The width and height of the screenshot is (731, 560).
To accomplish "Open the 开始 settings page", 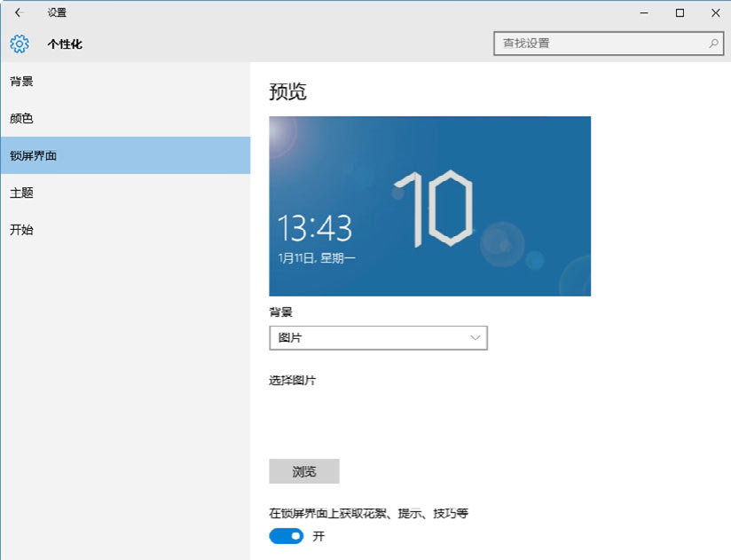I will [22, 231].
